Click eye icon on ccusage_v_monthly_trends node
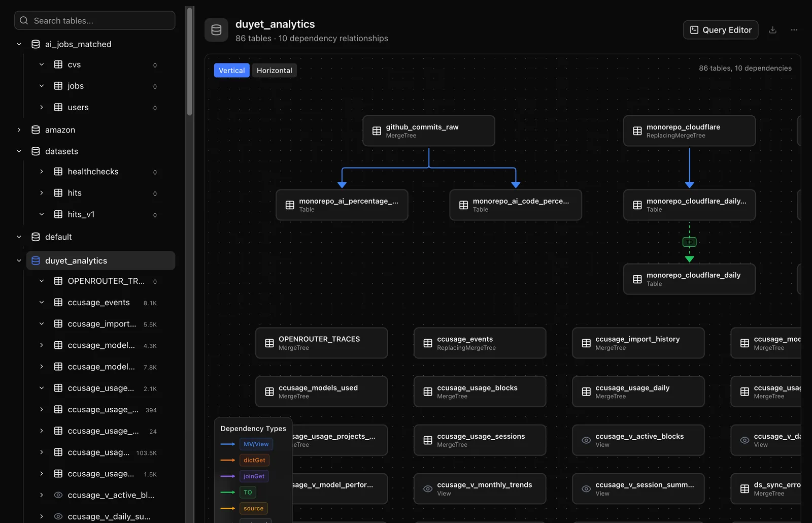812x523 pixels. (428, 489)
